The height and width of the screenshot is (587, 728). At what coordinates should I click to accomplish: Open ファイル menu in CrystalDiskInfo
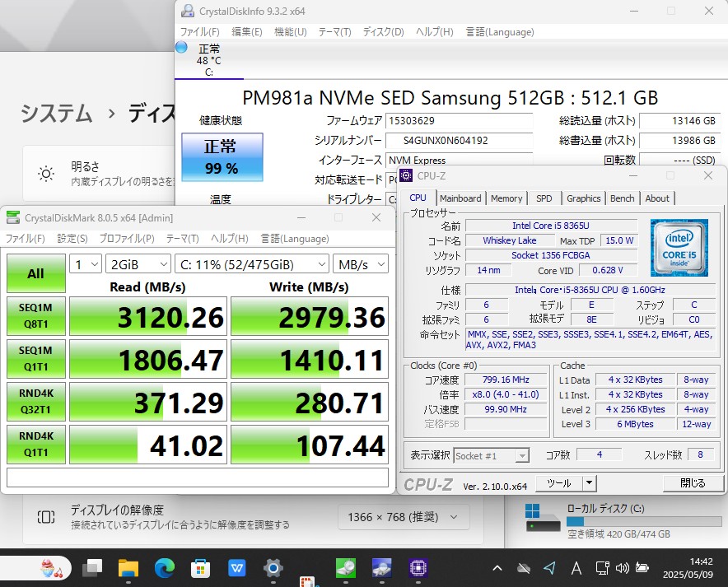(x=199, y=32)
